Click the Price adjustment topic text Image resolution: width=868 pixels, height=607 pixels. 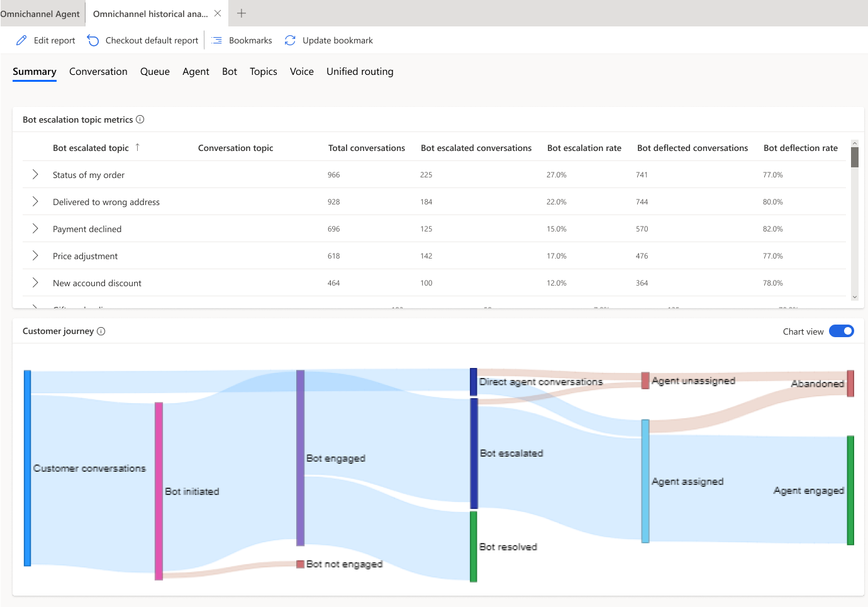(85, 256)
